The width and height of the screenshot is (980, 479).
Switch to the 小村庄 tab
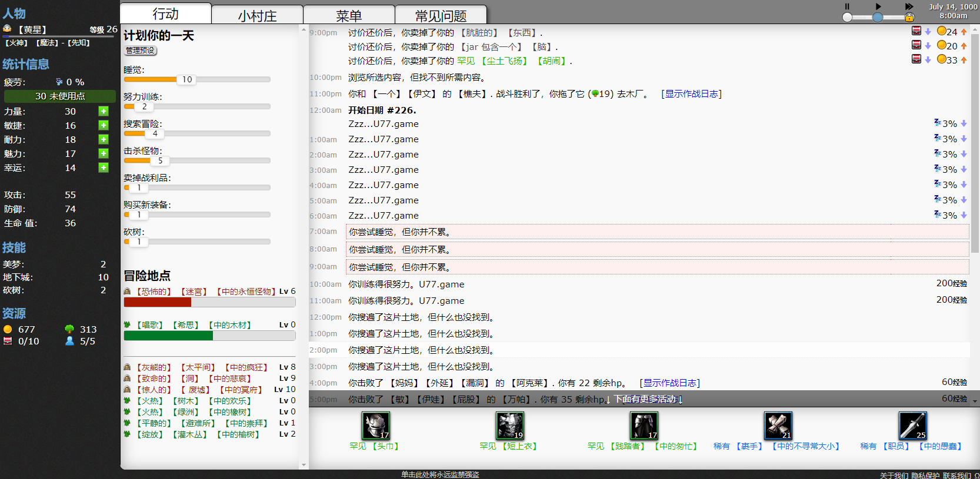[257, 15]
